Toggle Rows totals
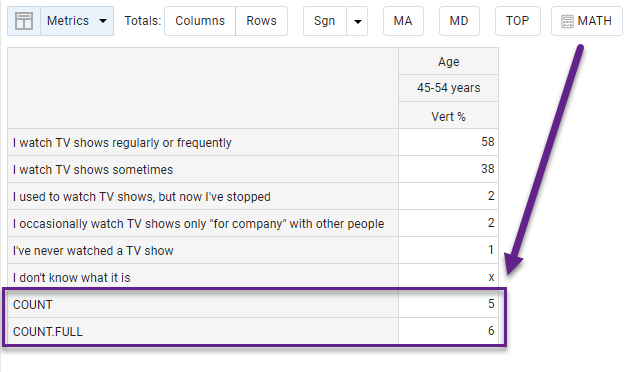 click(261, 21)
